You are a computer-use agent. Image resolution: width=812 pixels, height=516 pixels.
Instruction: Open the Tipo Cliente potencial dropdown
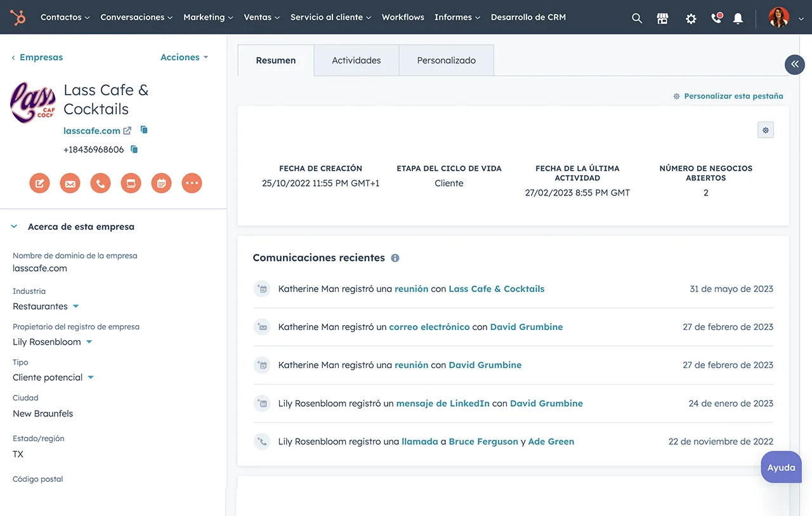[x=53, y=378]
